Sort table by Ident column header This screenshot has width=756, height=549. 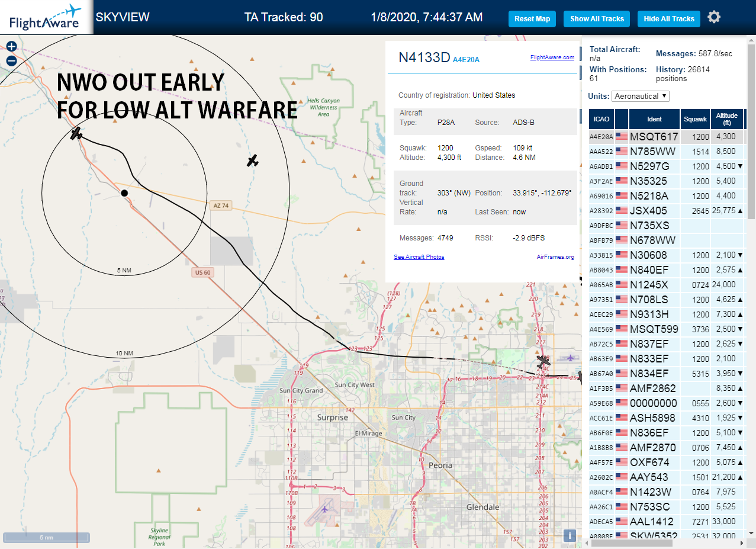pos(654,119)
